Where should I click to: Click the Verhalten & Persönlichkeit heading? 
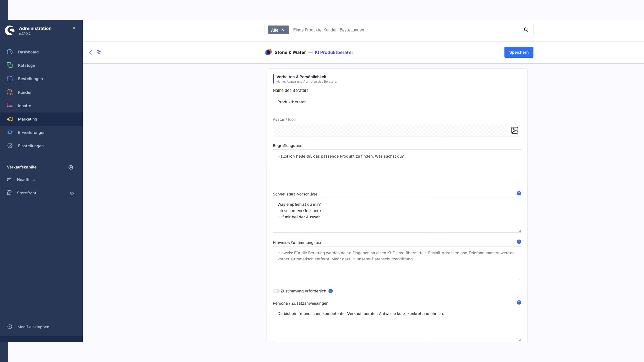tap(301, 77)
